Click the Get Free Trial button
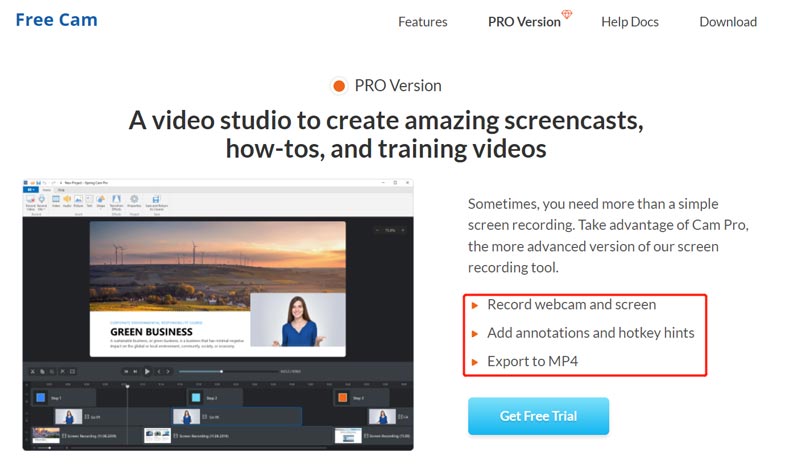The height and width of the screenshot is (467, 800). click(538, 416)
